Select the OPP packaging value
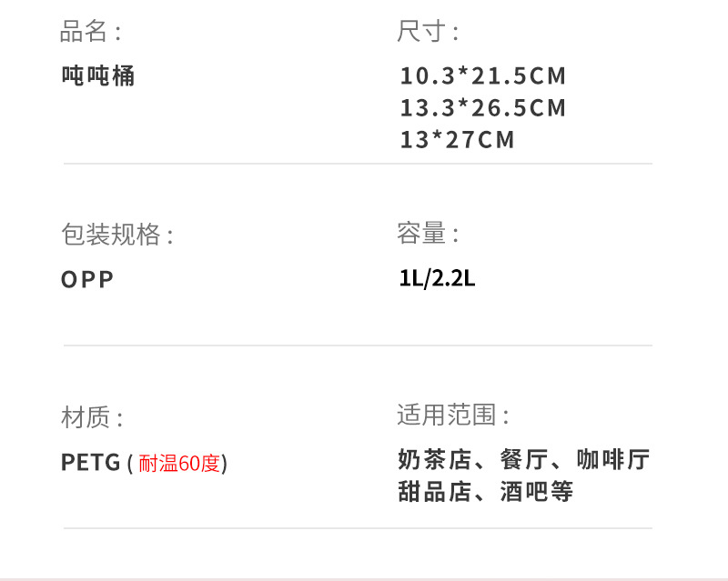The width and height of the screenshot is (728, 581). (x=87, y=279)
